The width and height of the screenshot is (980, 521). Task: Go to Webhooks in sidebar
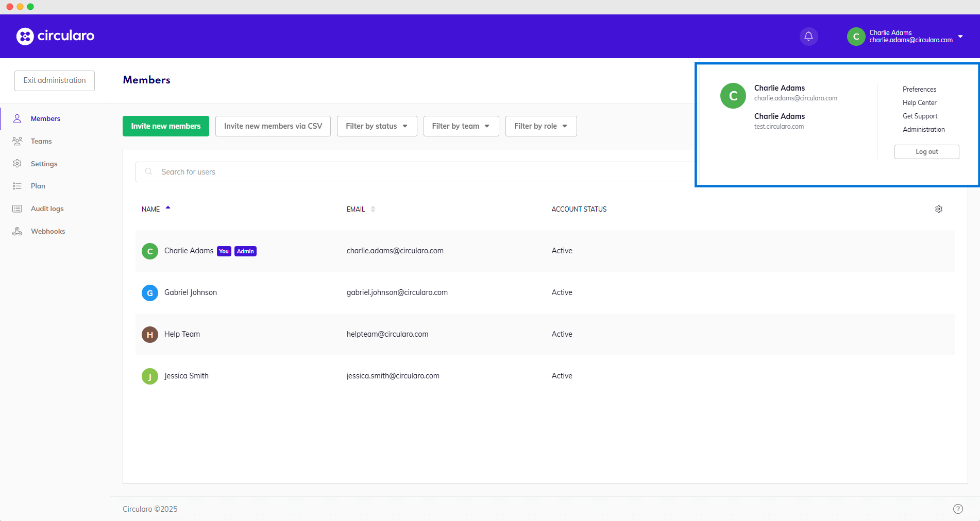point(47,231)
